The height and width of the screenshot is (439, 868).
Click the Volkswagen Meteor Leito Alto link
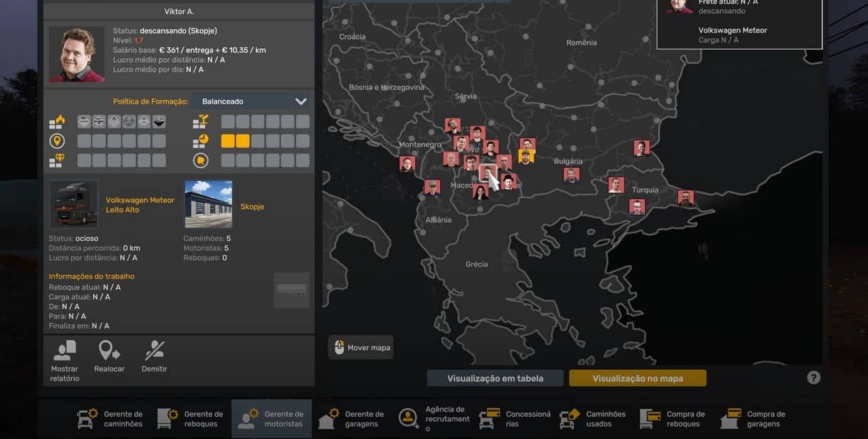pos(140,205)
